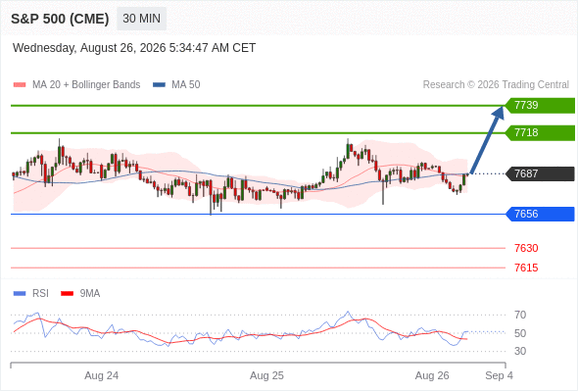Viewport: 578px width, 392px height.
Task: Select the MA 50 legend label
Action: (x=186, y=85)
